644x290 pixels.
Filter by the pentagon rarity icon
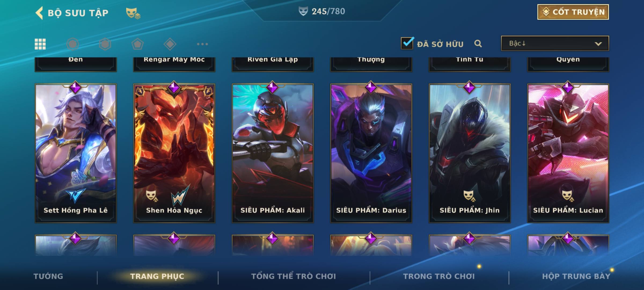click(137, 44)
